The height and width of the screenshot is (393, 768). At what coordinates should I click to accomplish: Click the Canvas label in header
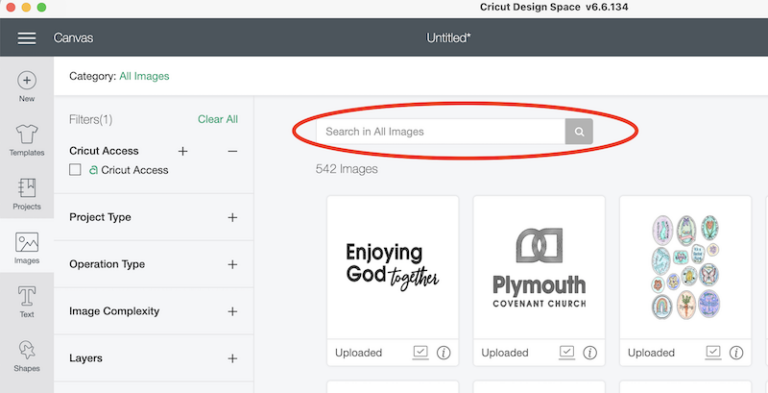73,38
